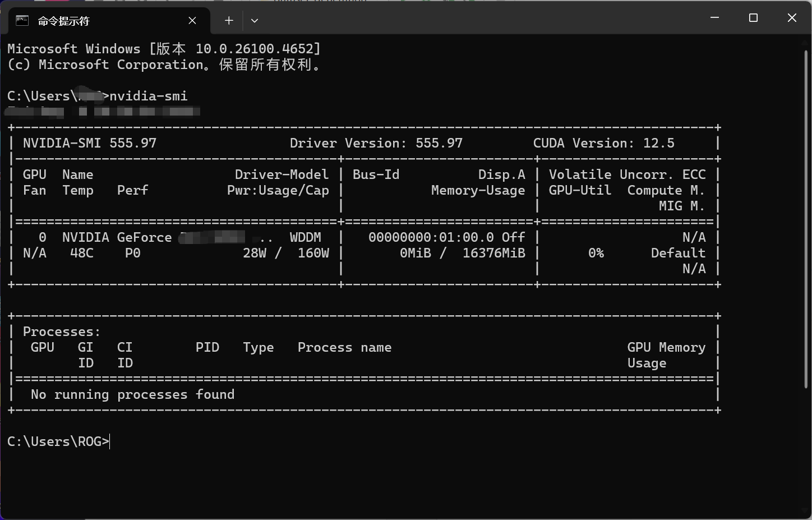This screenshot has width=812, height=520.
Task: Maximize the terminal window
Action: tap(753, 18)
